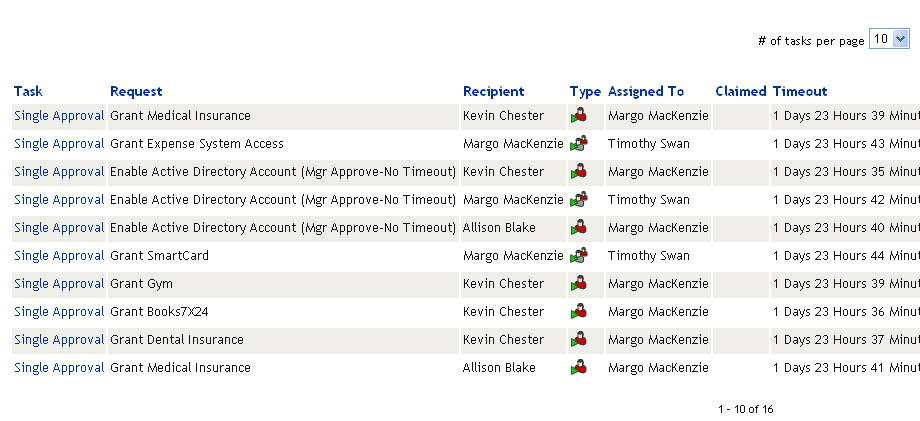The image size is (920, 421).
Task: Sort tasks by the Type column header
Action: pos(585,91)
